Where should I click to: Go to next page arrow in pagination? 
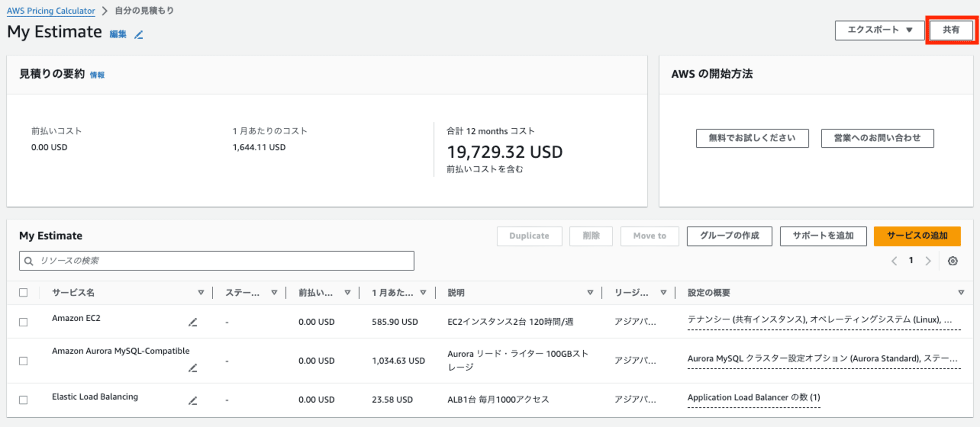(928, 261)
